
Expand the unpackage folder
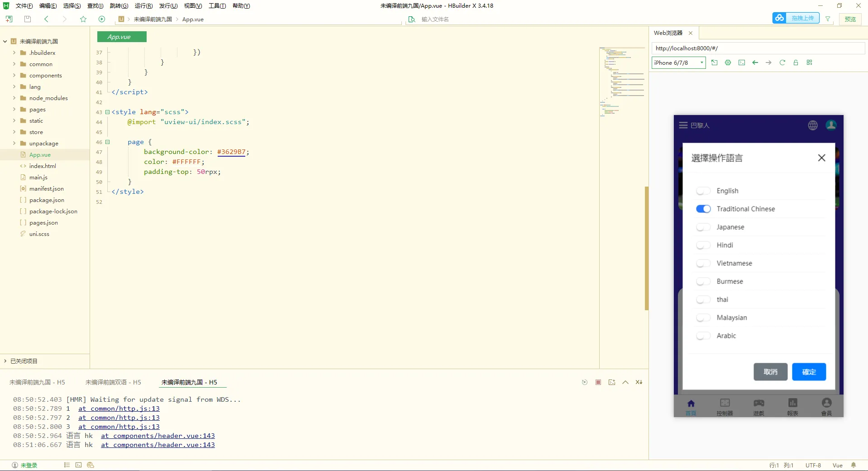pos(14,143)
